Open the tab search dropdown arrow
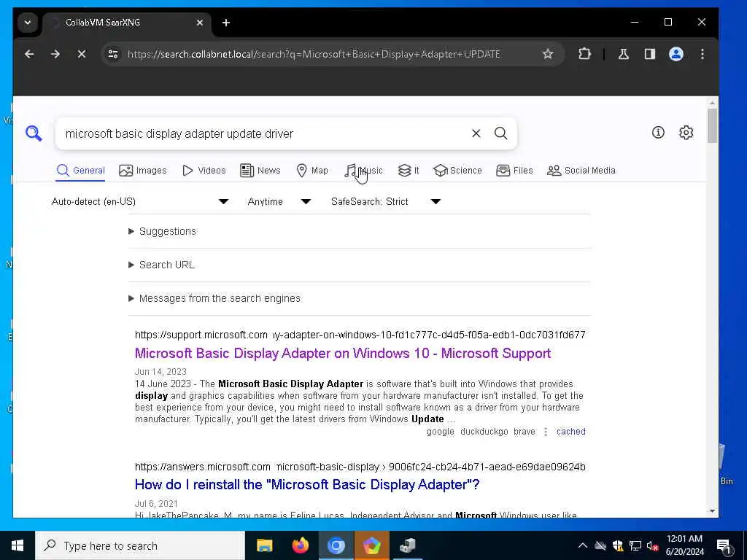This screenshot has height=560, width=747. (28, 23)
